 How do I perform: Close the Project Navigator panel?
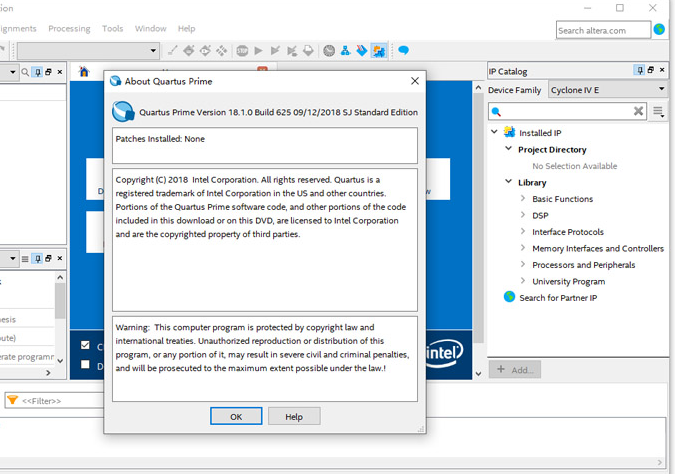[60, 72]
